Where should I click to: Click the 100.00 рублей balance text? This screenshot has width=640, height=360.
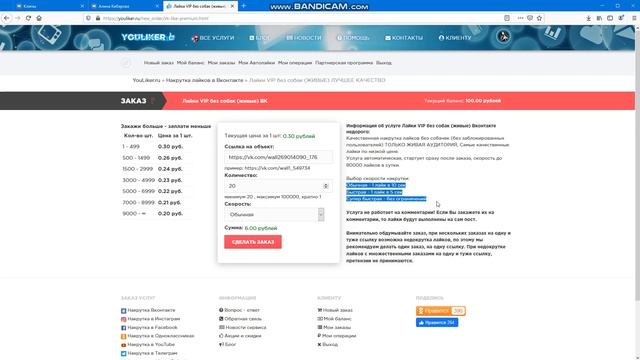[483, 101]
